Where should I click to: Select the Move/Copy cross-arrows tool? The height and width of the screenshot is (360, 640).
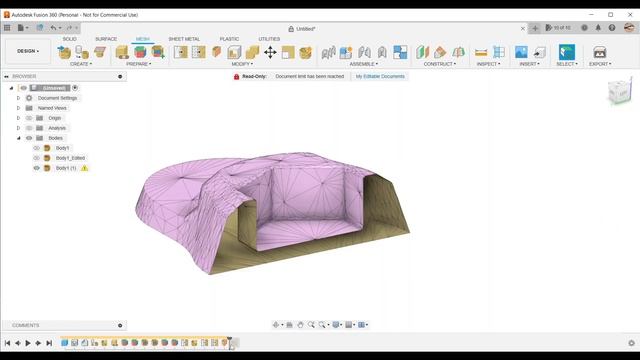coord(270,52)
